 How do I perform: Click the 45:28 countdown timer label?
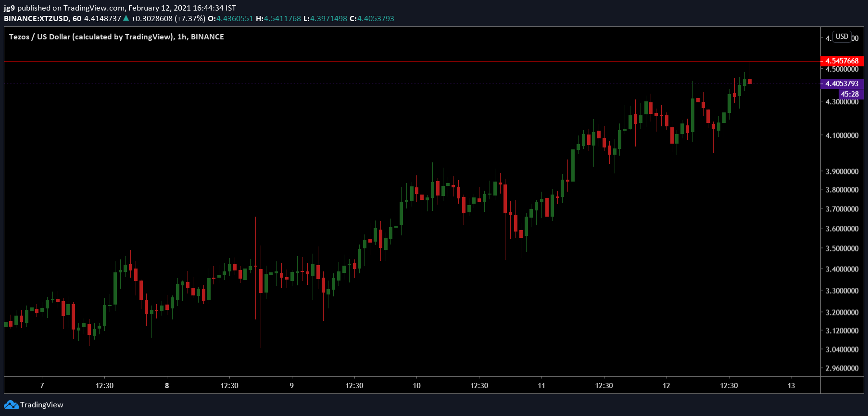850,94
